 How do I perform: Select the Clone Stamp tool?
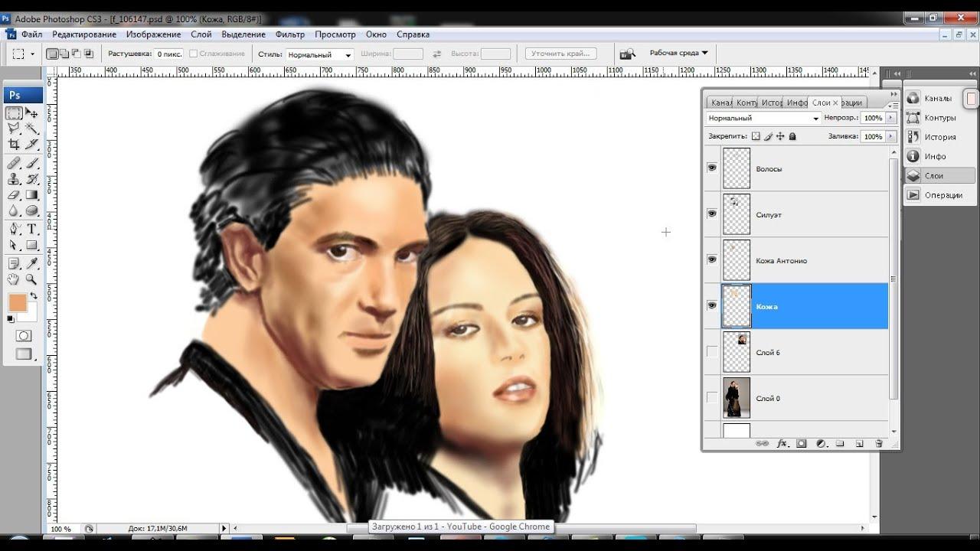coord(14,179)
